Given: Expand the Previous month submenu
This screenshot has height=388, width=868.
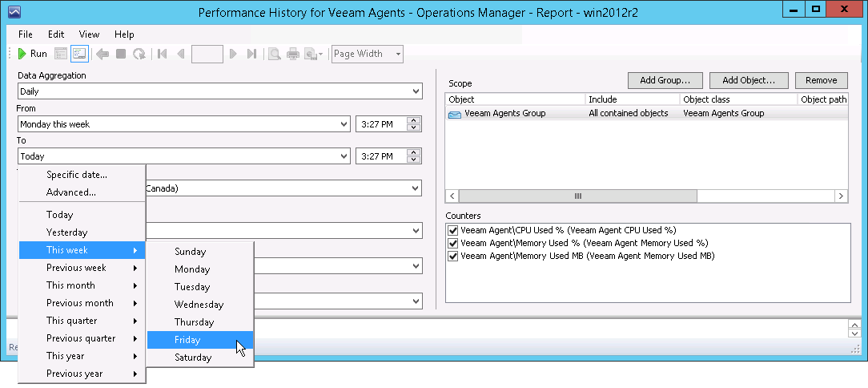Looking at the screenshot, I should [82, 303].
